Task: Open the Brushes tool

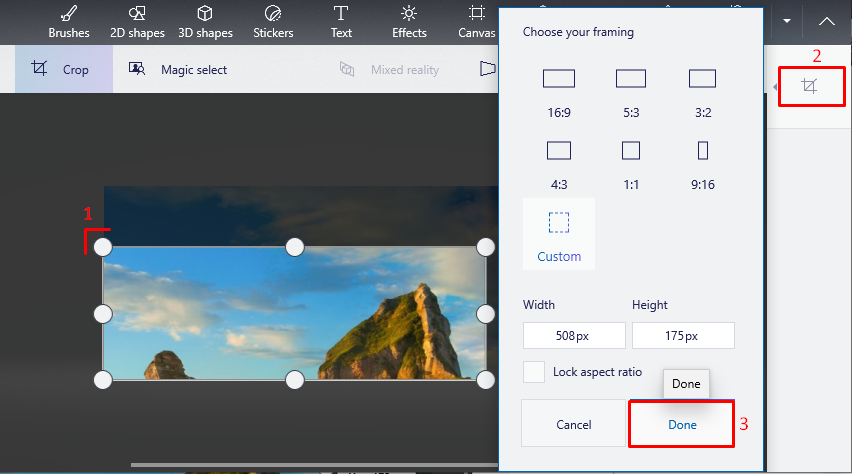Action: [68, 22]
